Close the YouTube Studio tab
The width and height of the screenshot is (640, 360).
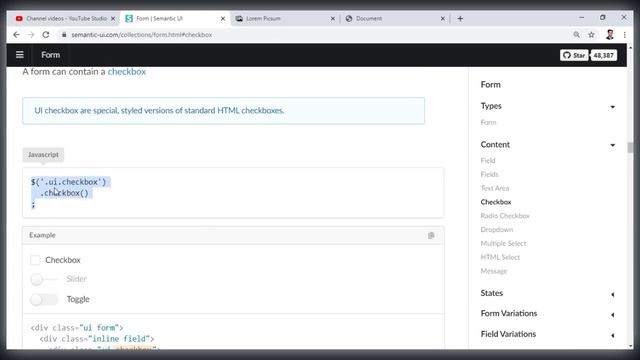[113, 18]
